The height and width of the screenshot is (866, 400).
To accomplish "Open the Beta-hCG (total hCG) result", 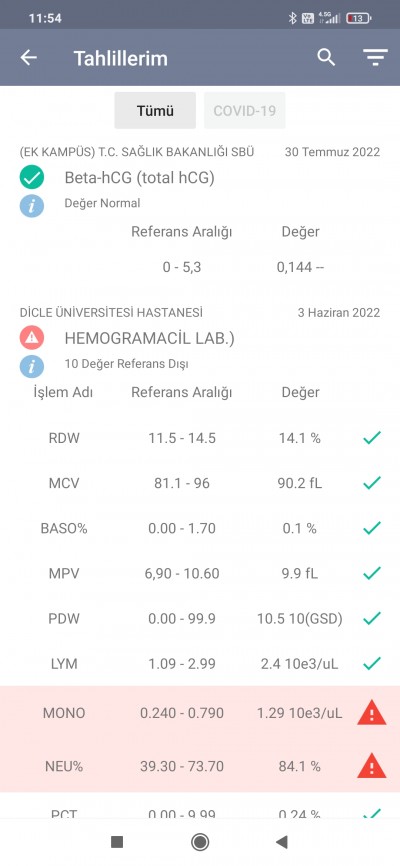I will click(x=140, y=178).
